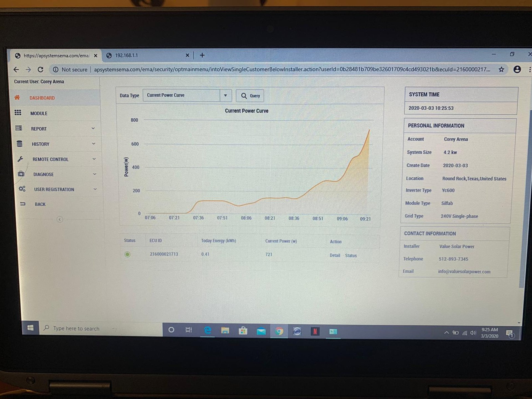Viewport: 532px width, 399px height.
Task: Open Netflix from the taskbar
Action: [x=315, y=331]
